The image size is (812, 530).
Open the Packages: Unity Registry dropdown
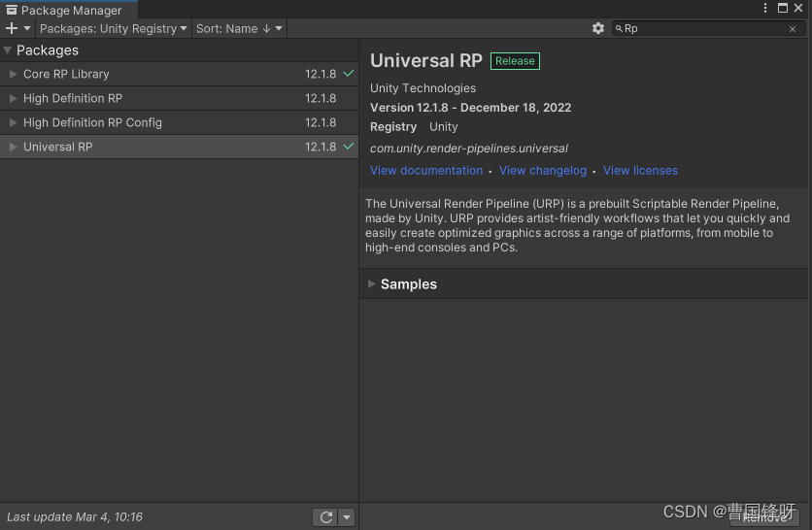[x=113, y=28]
